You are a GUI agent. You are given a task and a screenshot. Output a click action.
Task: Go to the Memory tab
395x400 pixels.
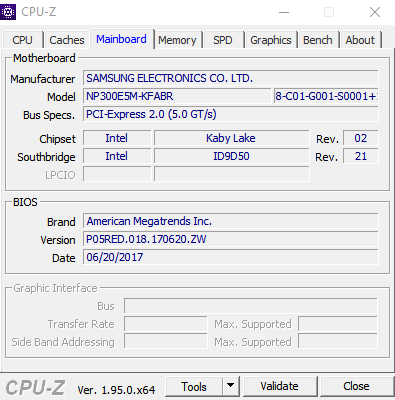177,40
